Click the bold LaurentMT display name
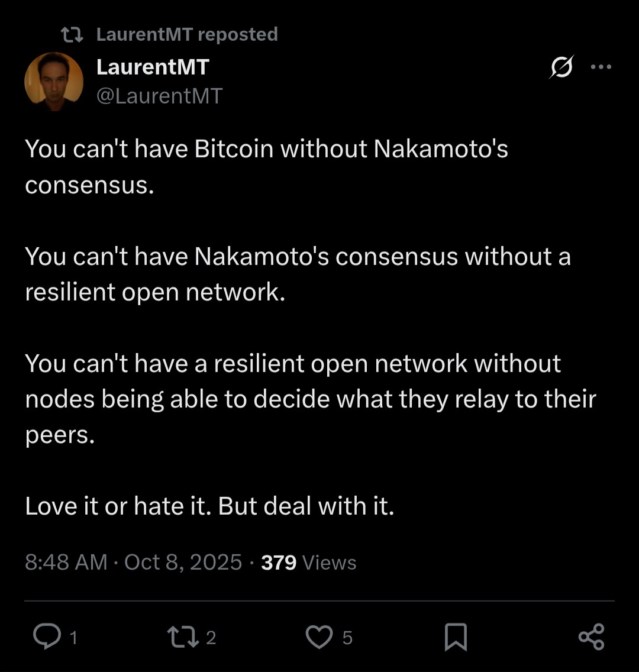Screen dimensions: 639x672 tap(153, 67)
